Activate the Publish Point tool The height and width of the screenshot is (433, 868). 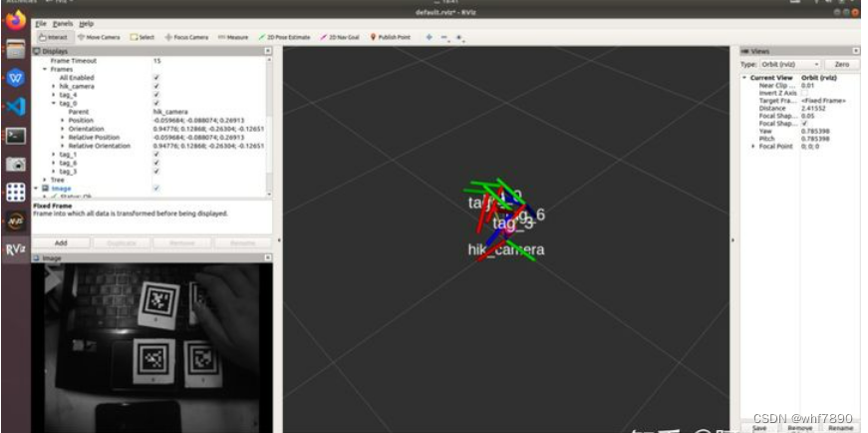pyautogui.click(x=391, y=37)
